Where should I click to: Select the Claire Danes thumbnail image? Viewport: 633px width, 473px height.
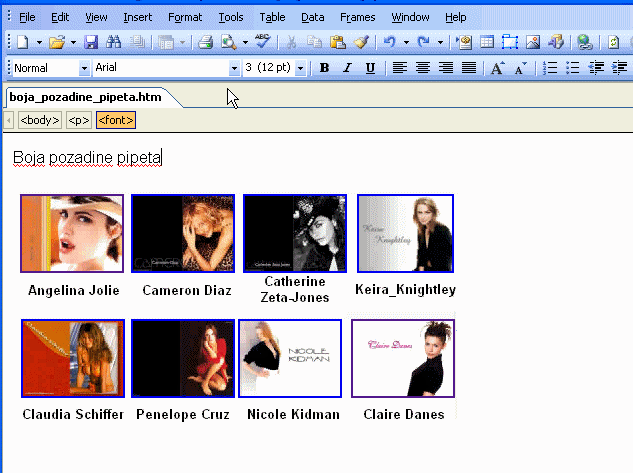[405, 358]
